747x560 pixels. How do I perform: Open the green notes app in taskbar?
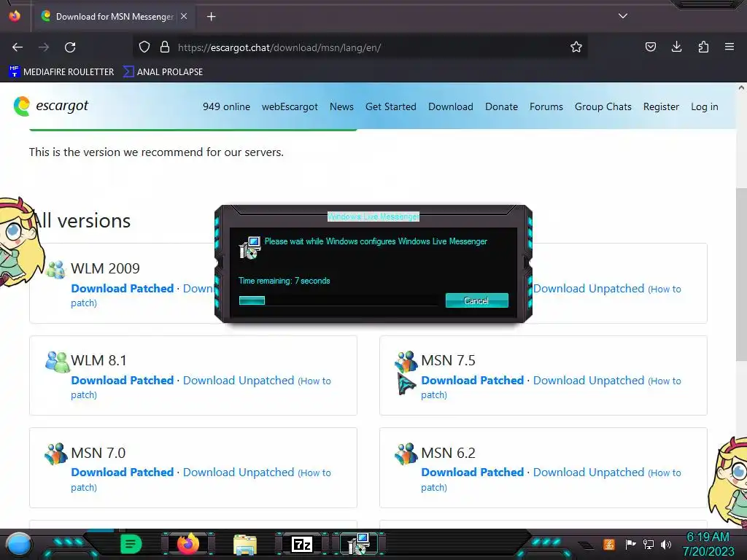(131, 544)
